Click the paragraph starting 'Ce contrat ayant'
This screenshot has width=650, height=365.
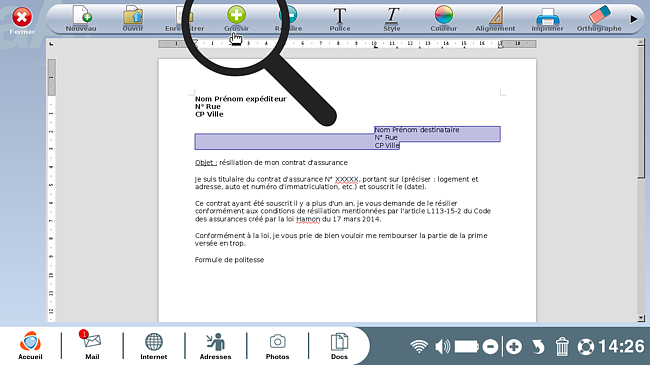pos(343,211)
